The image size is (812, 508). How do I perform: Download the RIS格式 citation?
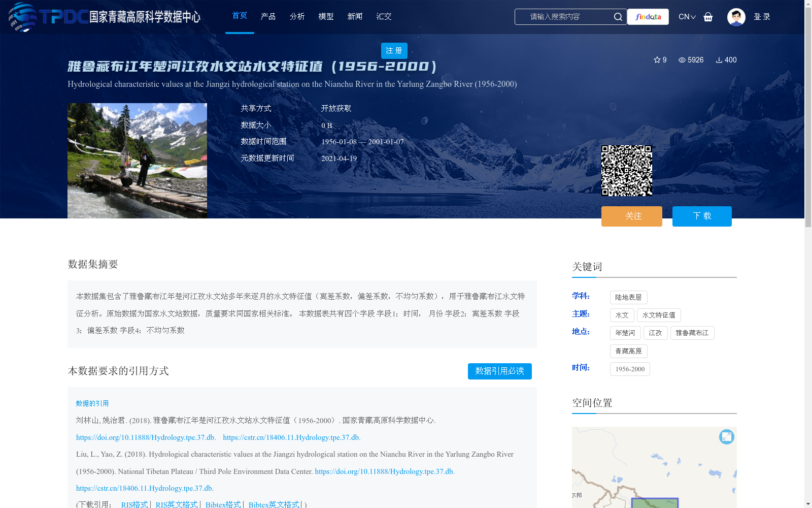tap(134, 504)
